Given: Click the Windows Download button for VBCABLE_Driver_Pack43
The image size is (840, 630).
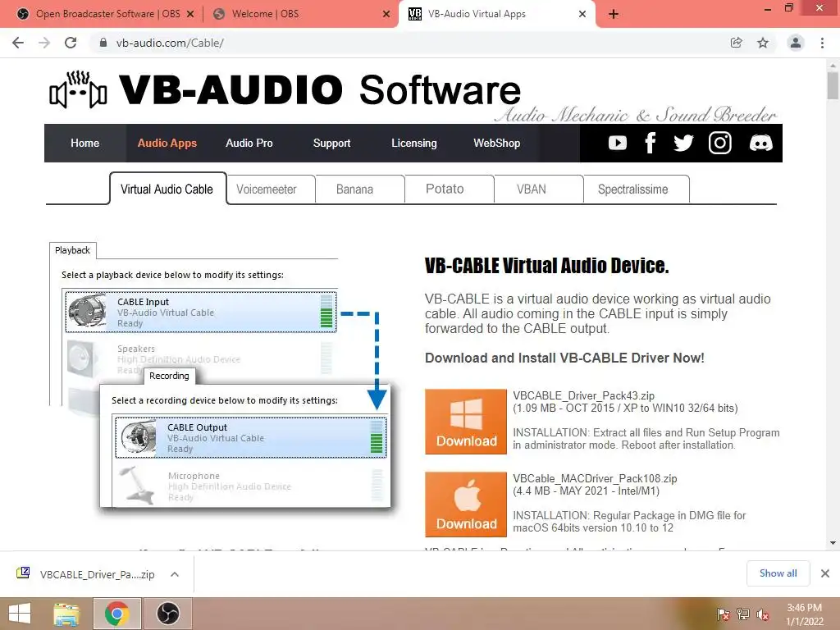Looking at the screenshot, I should click(466, 422).
